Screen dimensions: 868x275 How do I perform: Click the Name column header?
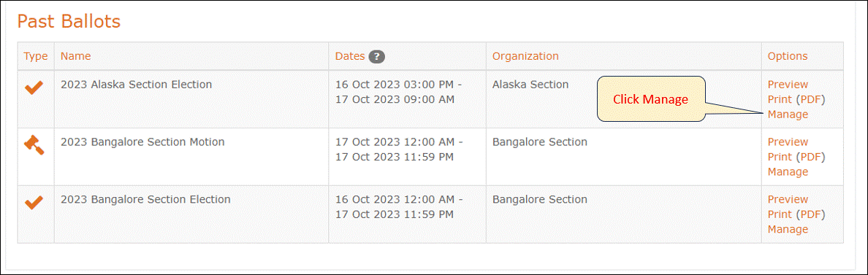coord(76,56)
